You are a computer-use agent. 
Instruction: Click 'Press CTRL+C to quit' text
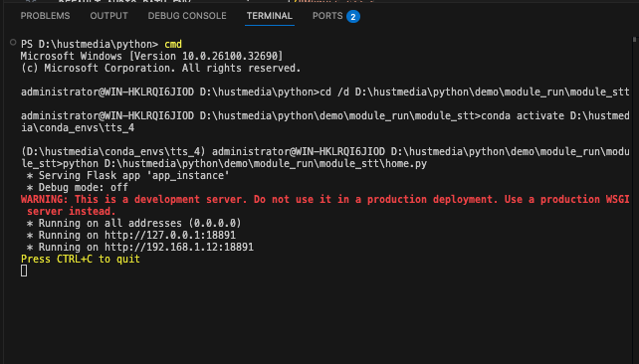pos(81,259)
